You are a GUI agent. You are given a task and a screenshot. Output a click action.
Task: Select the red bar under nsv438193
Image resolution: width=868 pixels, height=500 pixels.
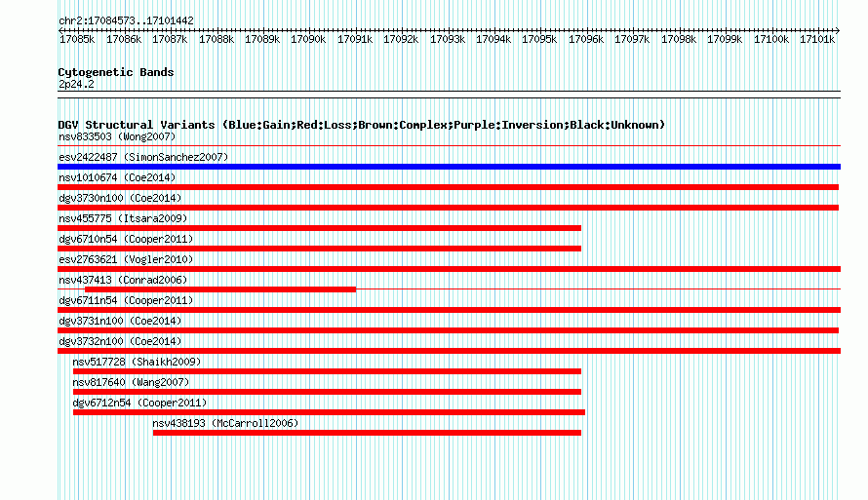[367, 433]
